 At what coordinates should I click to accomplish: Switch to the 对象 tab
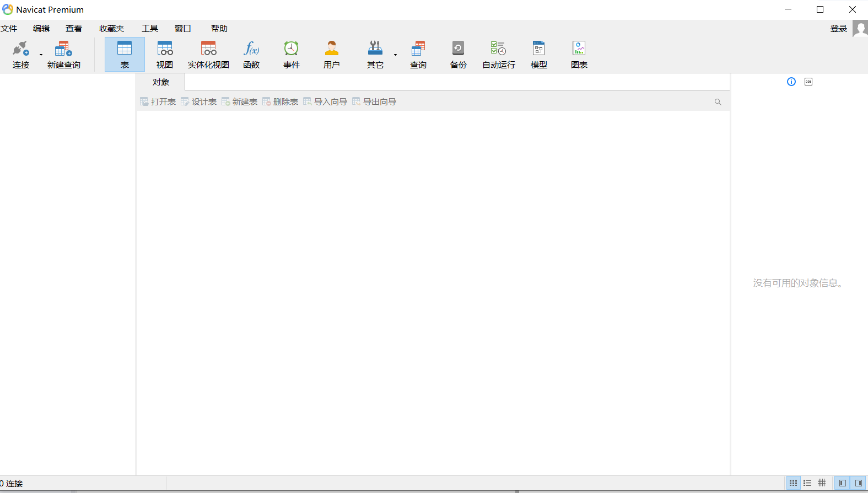pos(161,82)
